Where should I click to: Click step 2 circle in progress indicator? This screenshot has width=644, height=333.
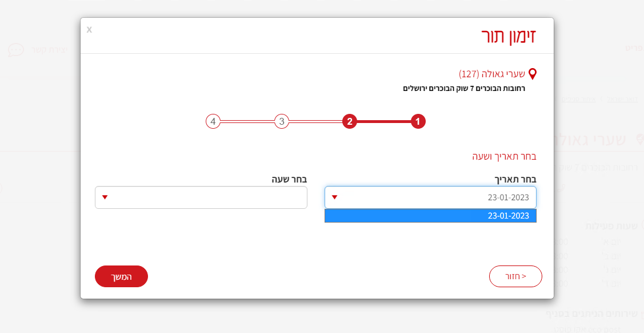point(350,121)
